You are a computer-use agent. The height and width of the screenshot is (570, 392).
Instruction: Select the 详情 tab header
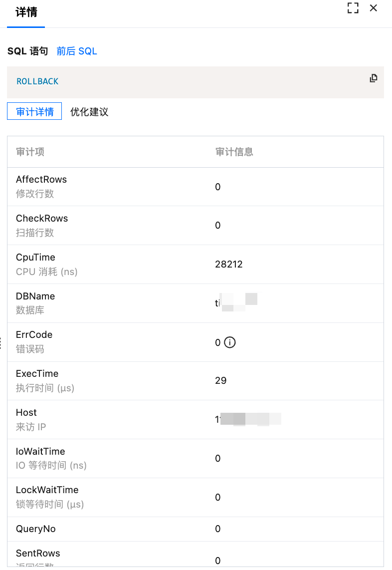coord(26,12)
